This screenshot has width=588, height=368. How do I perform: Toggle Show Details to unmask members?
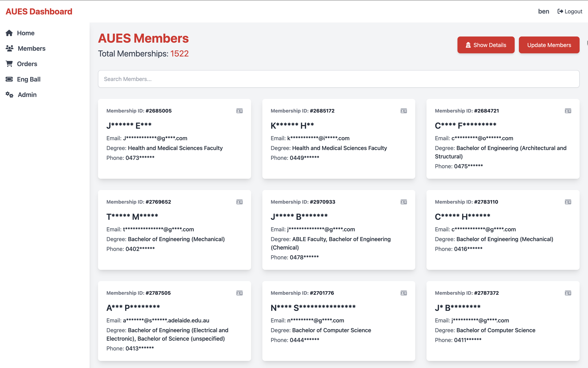pos(486,45)
